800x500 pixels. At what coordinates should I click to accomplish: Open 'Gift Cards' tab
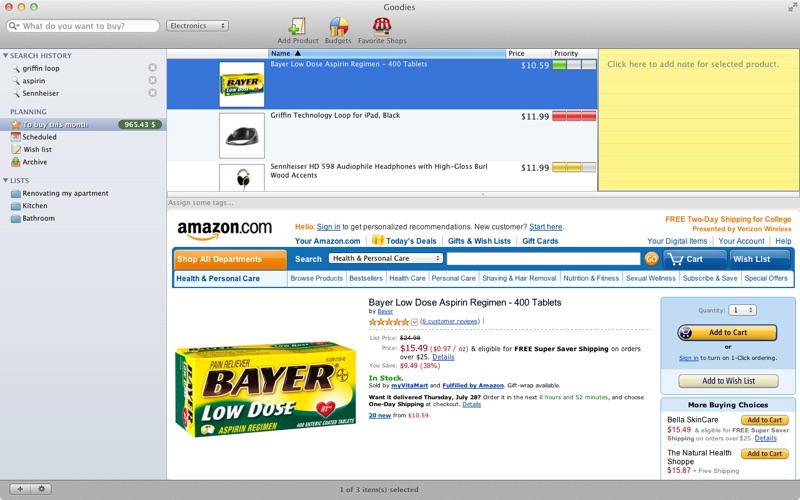tap(540, 241)
